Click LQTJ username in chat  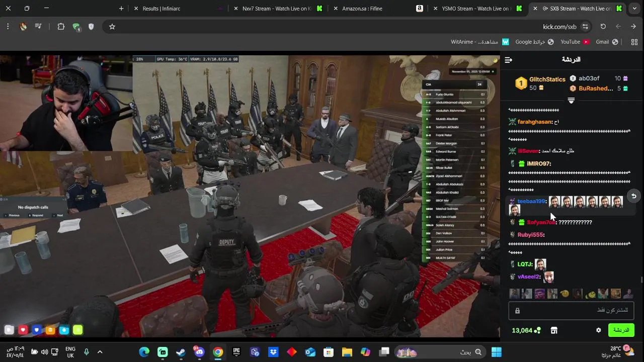[524, 264]
